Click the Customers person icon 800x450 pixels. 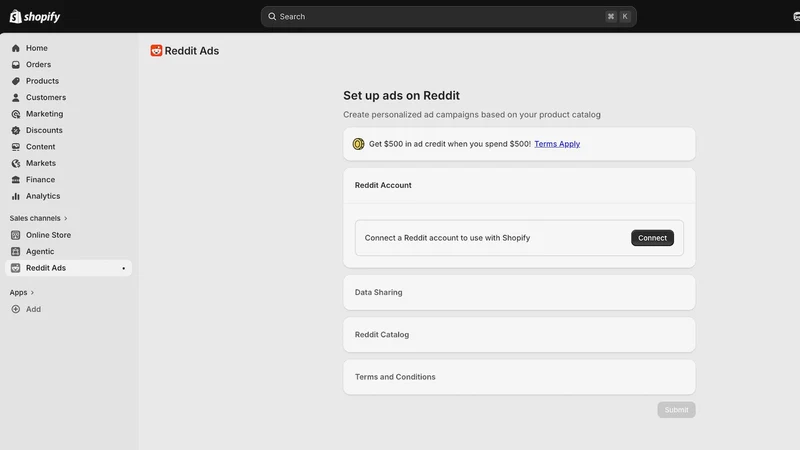(16, 97)
